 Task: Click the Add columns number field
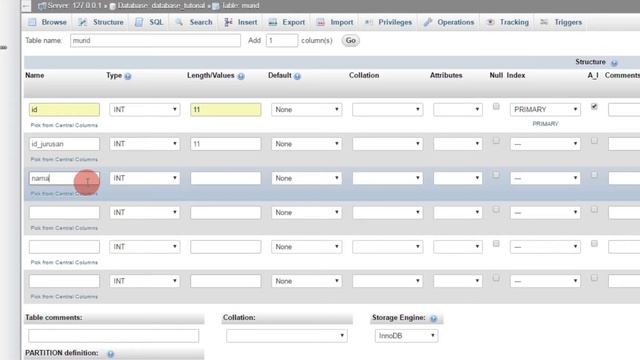pyautogui.click(x=282, y=40)
